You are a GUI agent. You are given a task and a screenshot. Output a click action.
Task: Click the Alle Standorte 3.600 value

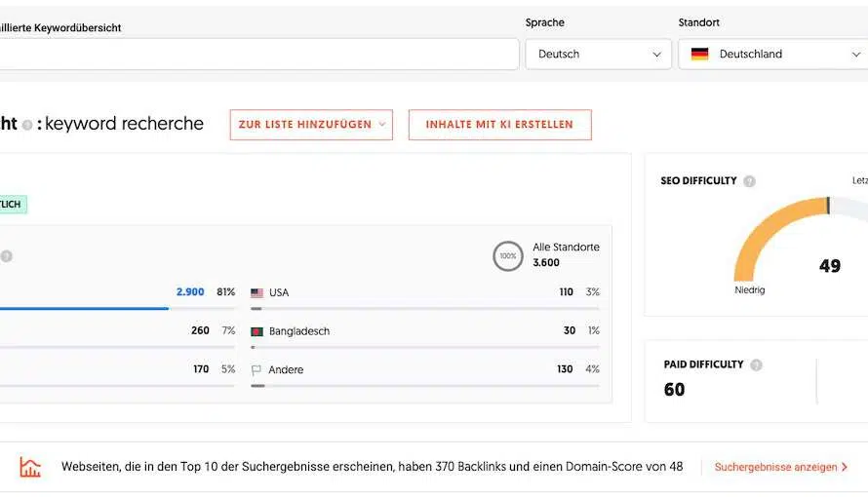546,262
